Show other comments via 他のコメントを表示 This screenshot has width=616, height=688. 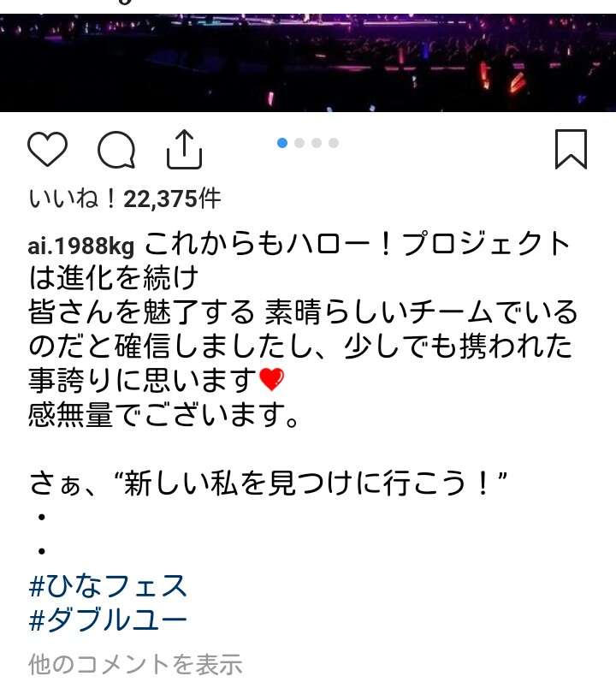click(x=135, y=663)
